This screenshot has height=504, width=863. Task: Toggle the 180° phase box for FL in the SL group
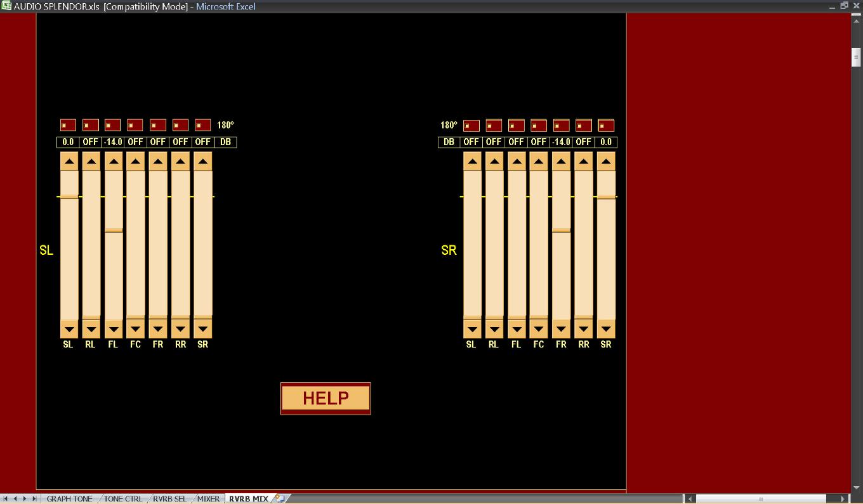(113, 126)
